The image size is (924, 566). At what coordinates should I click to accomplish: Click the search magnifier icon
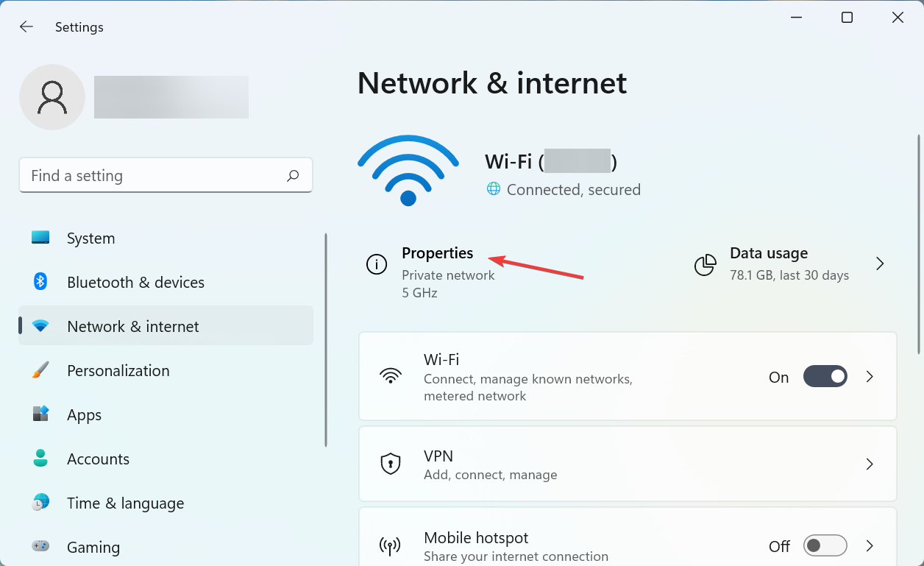click(293, 176)
